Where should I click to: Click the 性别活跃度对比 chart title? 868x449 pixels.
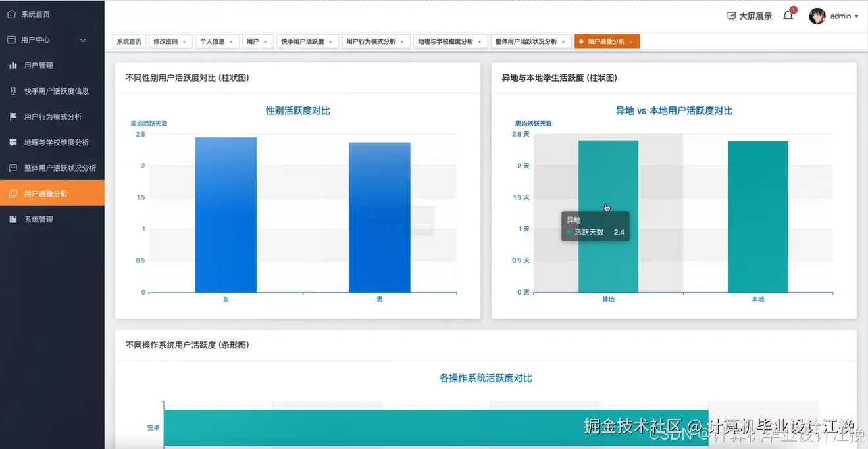point(297,111)
